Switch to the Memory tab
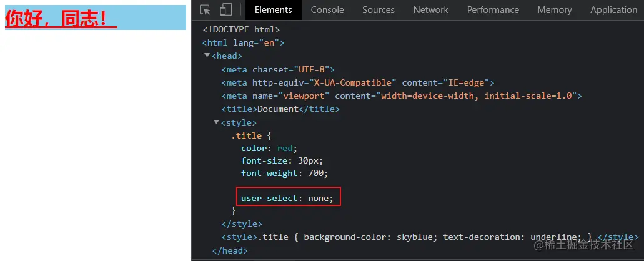644x261 pixels. click(555, 10)
